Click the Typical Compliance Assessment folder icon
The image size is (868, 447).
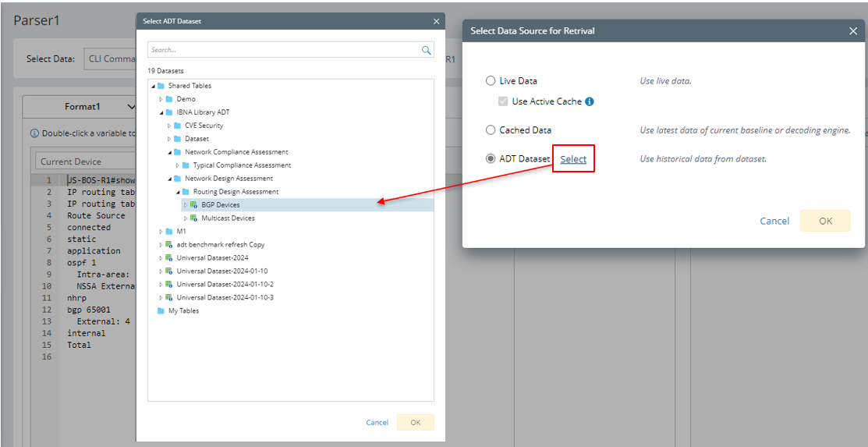186,165
